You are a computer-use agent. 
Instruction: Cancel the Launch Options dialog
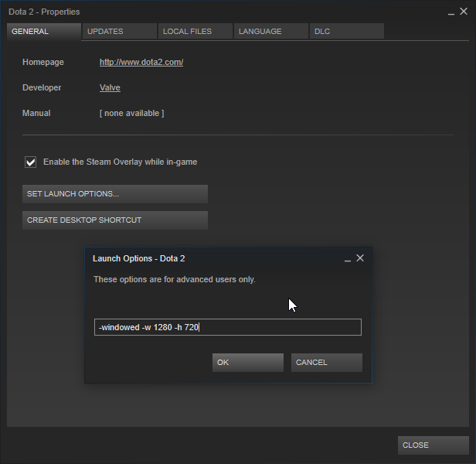(327, 363)
